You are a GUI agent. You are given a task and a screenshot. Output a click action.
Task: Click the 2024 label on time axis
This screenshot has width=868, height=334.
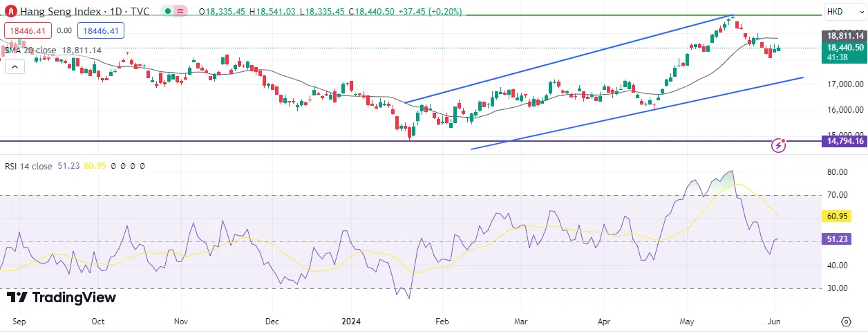point(352,322)
